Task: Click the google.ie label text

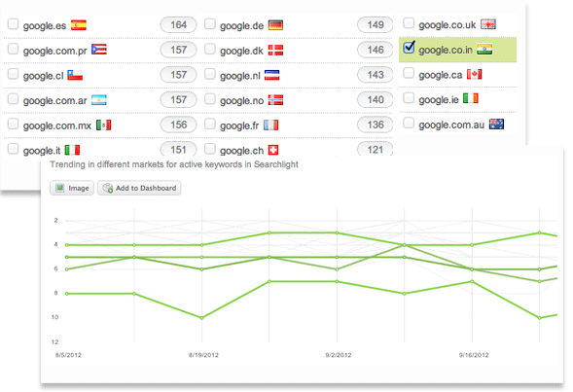Action: point(439,99)
